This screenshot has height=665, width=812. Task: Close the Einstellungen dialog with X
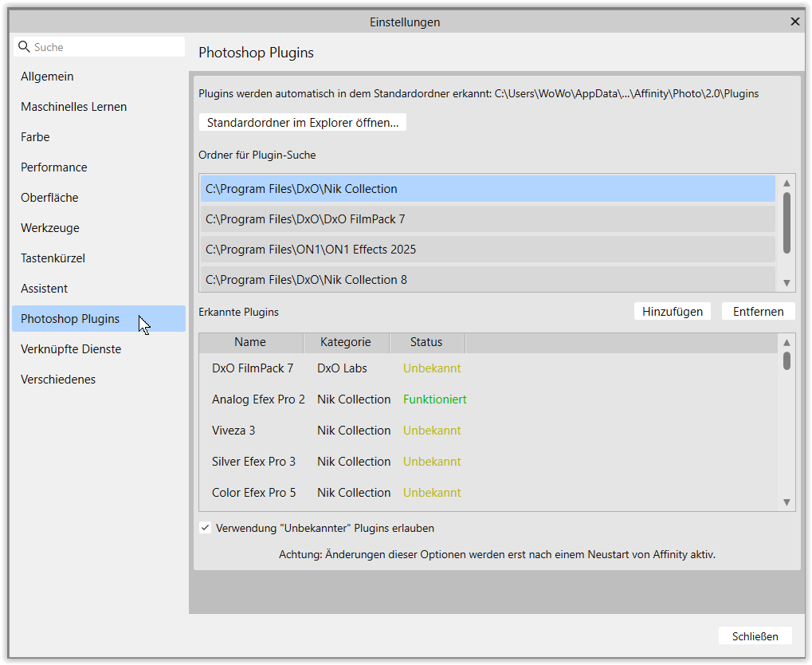click(795, 22)
